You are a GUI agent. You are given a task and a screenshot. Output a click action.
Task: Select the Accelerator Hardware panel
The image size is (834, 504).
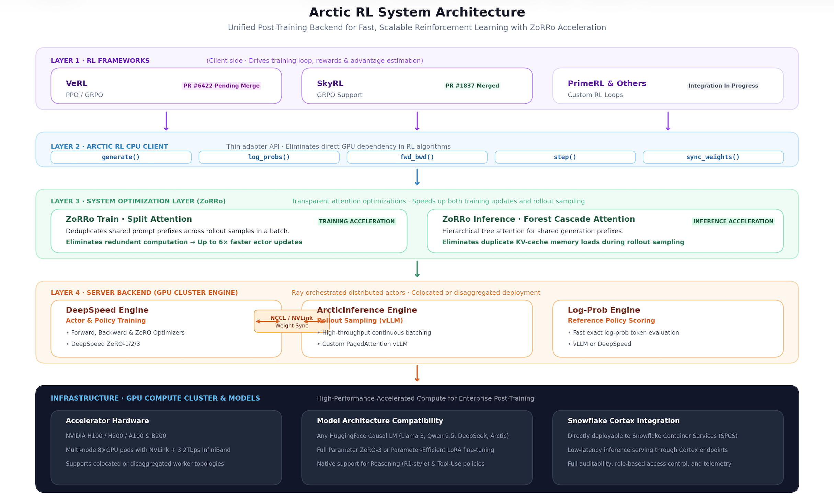click(x=166, y=447)
